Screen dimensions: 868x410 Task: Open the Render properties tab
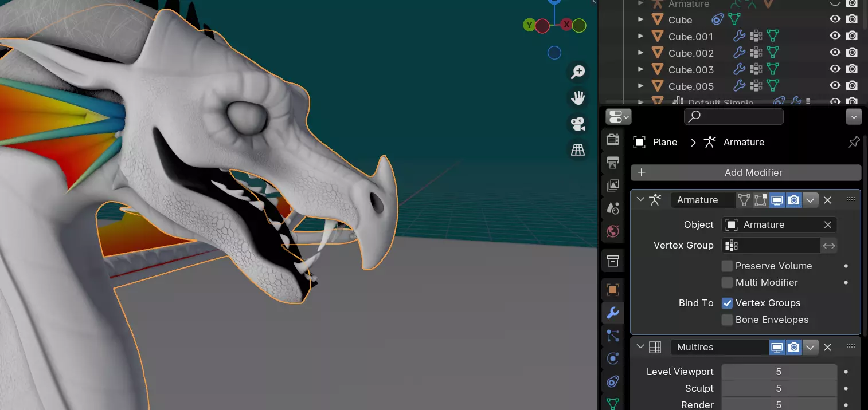[x=613, y=139]
